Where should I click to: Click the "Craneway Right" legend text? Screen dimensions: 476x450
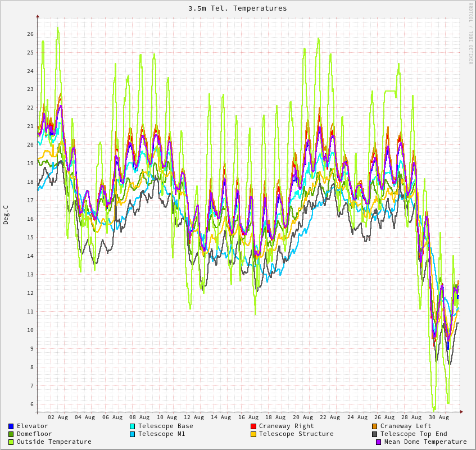point(287,426)
